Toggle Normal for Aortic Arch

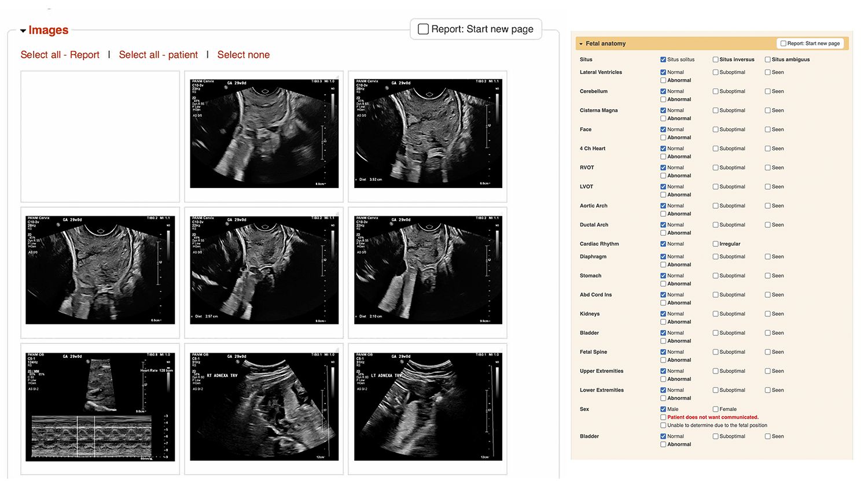(x=663, y=206)
